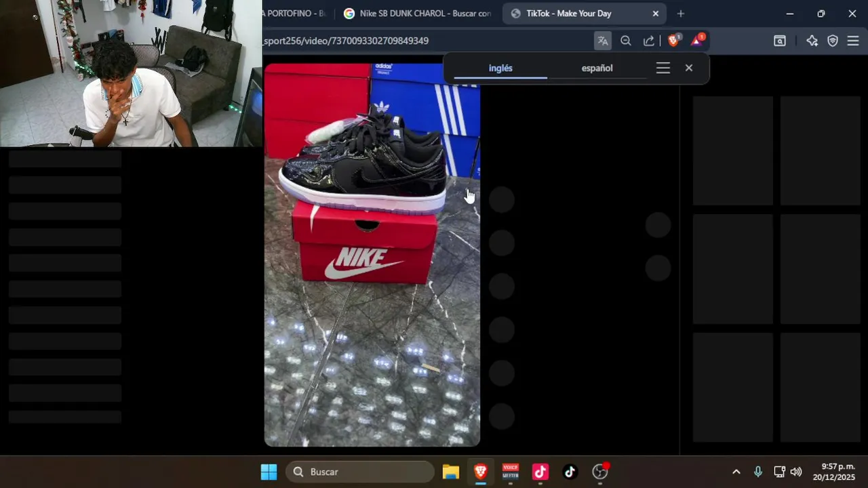This screenshot has width=868, height=488.
Task: Open network status tray icon
Action: tap(779, 472)
